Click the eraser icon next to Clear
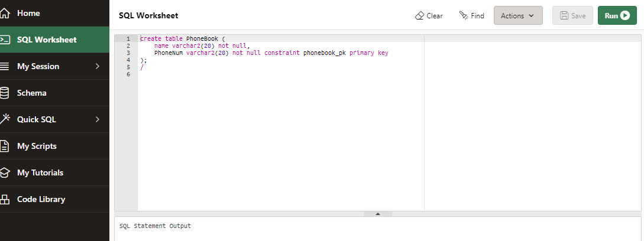 (x=419, y=15)
